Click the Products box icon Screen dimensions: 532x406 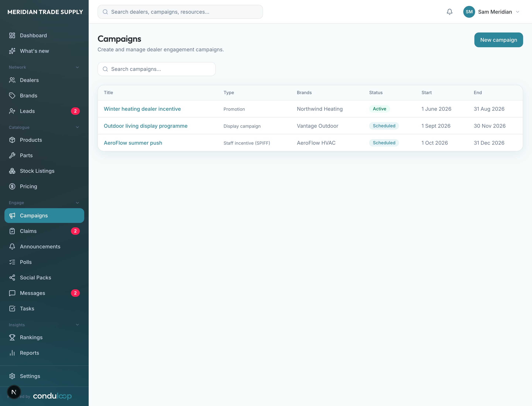point(12,140)
